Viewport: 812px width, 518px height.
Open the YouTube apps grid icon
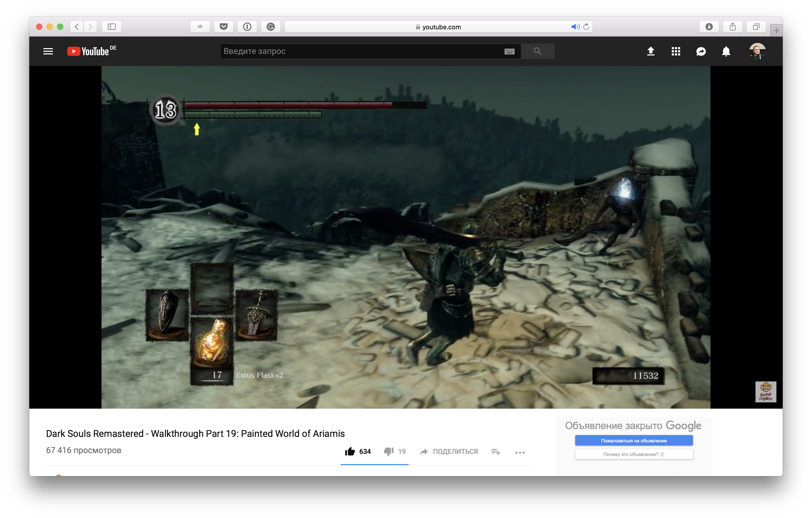[675, 51]
